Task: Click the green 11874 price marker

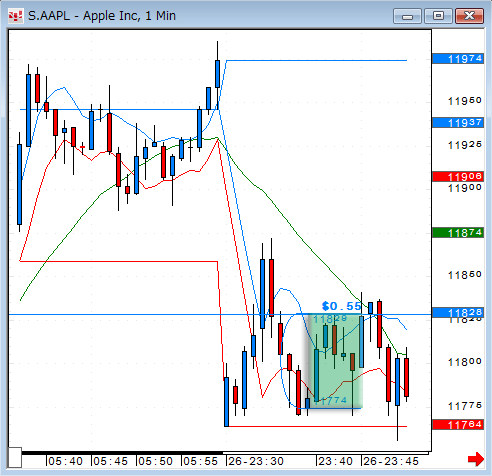Action: tap(458, 233)
